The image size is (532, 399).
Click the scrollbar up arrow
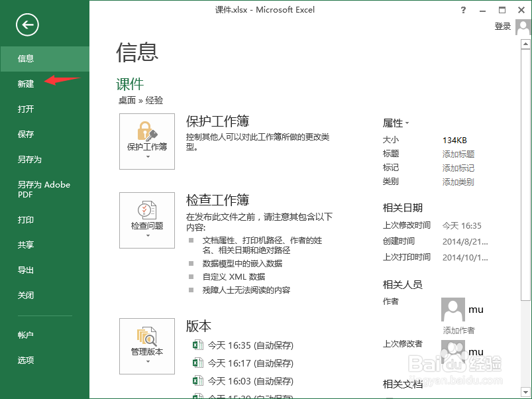(x=525, y=44)
